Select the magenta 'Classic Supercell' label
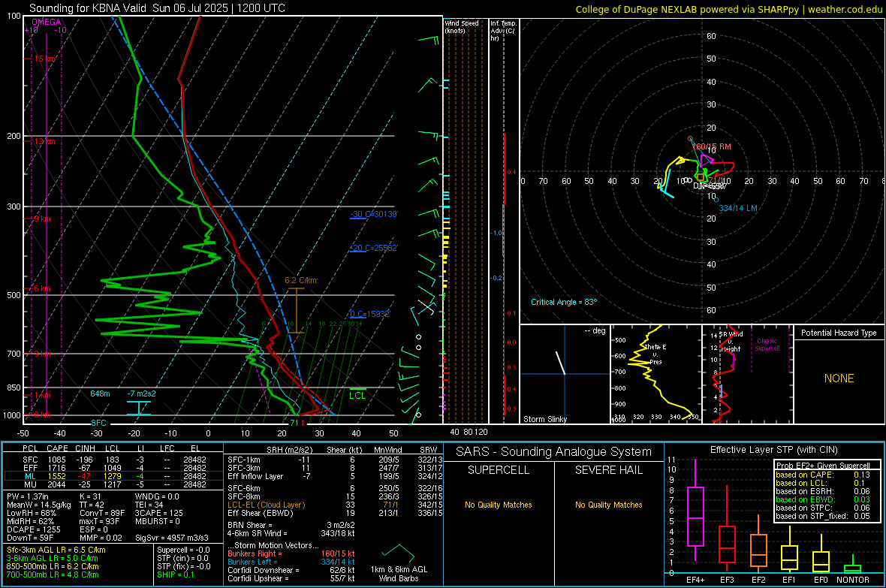Viewport: 886px width, 588px height. pyautogui.click(x=767, y=345)
